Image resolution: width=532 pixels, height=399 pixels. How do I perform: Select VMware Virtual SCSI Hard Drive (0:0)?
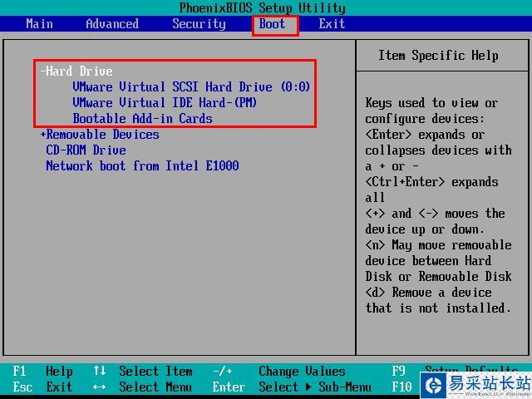(x=191, y=86)
